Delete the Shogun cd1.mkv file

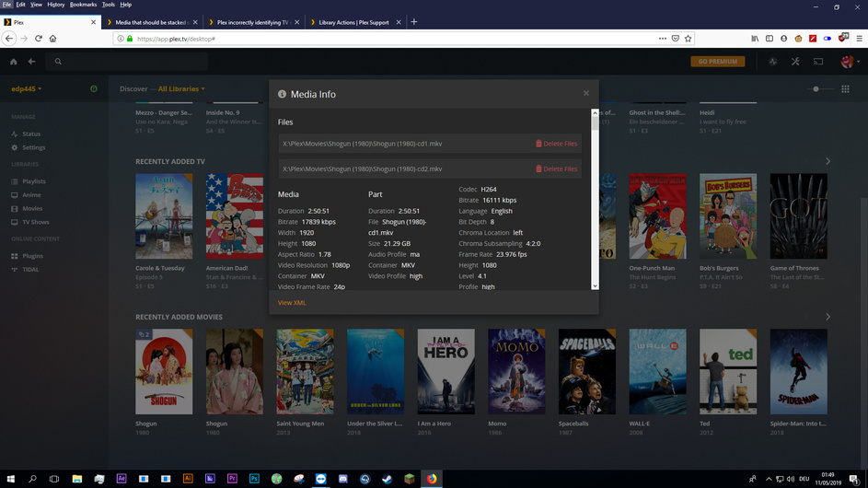(556, 144)
